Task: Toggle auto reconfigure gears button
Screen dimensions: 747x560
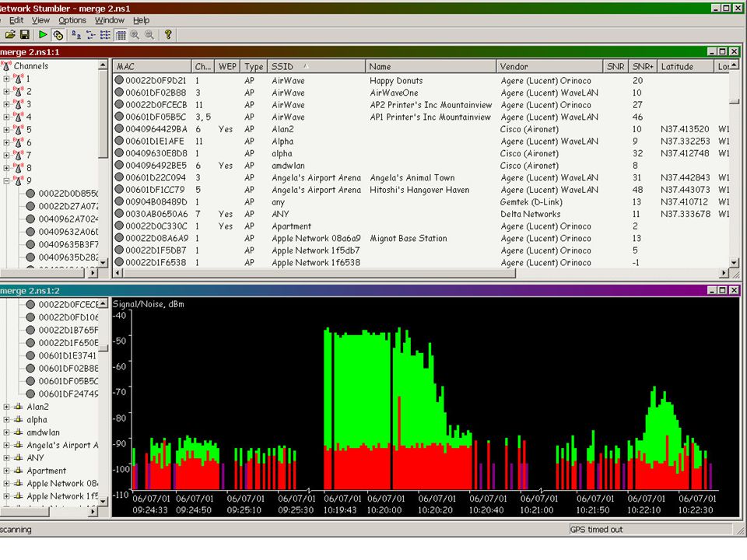Action: pos(58,35)
